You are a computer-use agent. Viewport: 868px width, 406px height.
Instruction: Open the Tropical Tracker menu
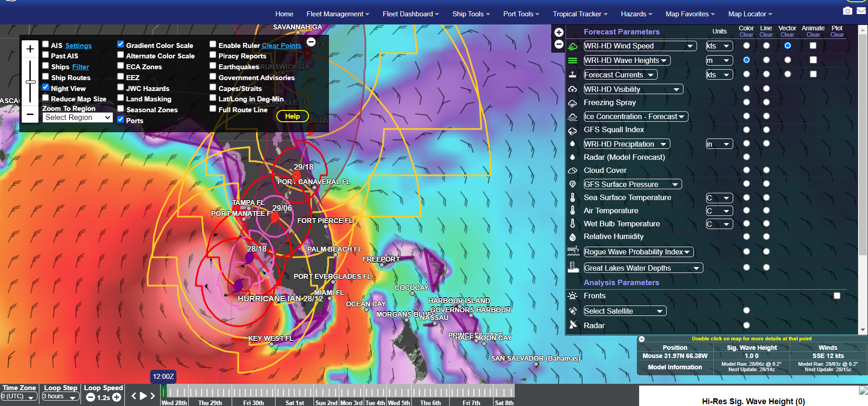click(580, 14)
